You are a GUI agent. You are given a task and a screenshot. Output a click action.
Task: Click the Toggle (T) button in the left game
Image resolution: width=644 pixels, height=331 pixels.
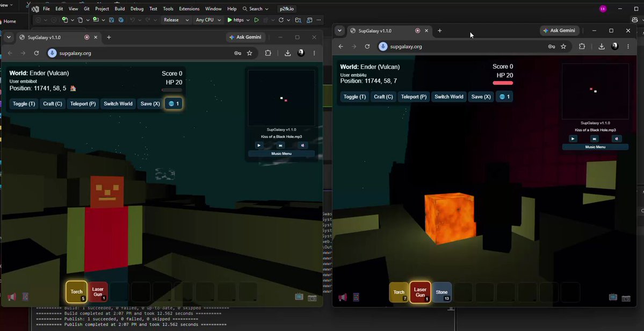point(24,104)
